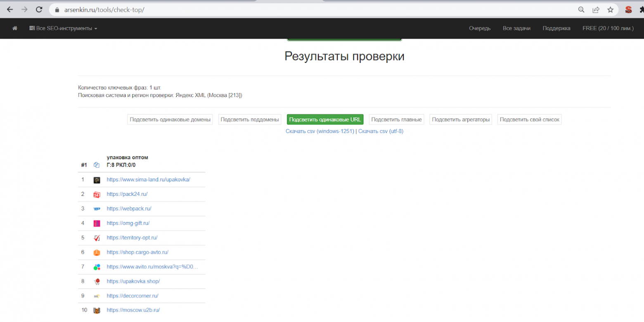Click the sima-land favicon in result 1
Image resolution: width=644 pixels, height=322 pixels.
pyautogui.click(x=97, y=180)
